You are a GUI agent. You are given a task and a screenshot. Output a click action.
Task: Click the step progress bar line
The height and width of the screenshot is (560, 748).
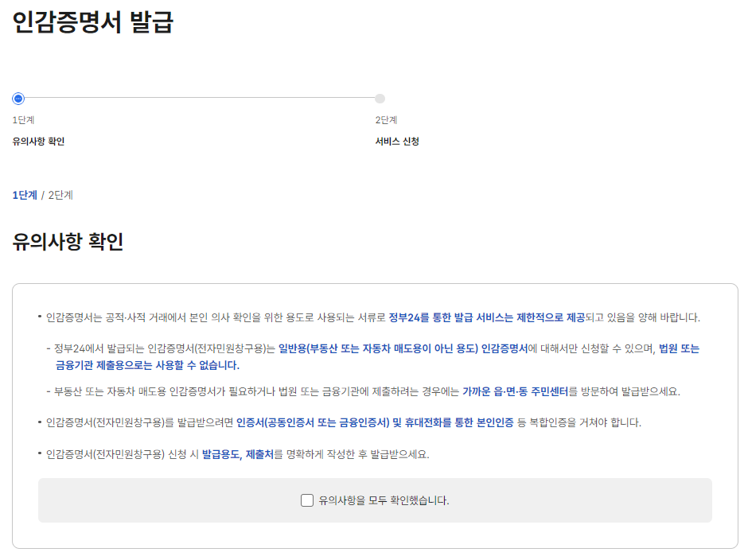click(199, 98)
